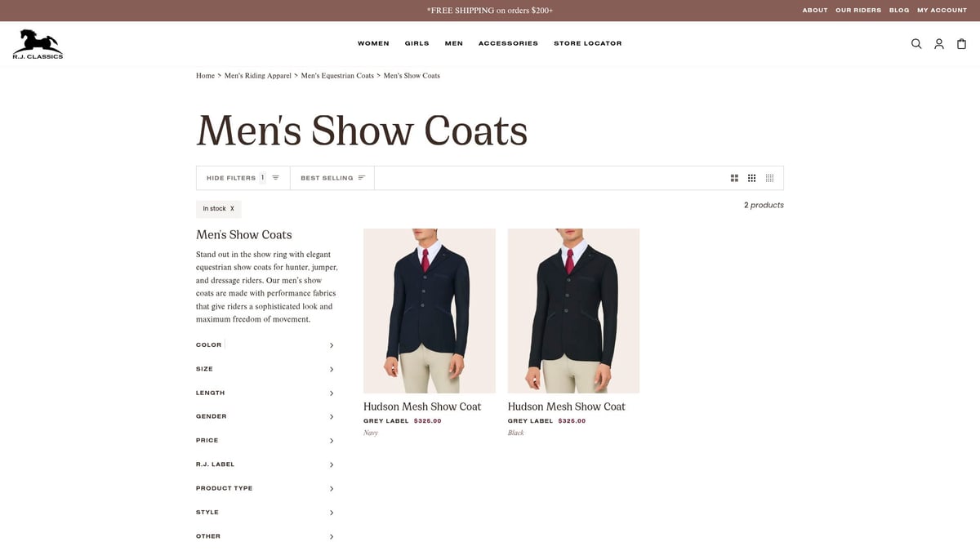Open the BEST SELLING sort dropdown
The image size is (980, 551).
(327, 177)
